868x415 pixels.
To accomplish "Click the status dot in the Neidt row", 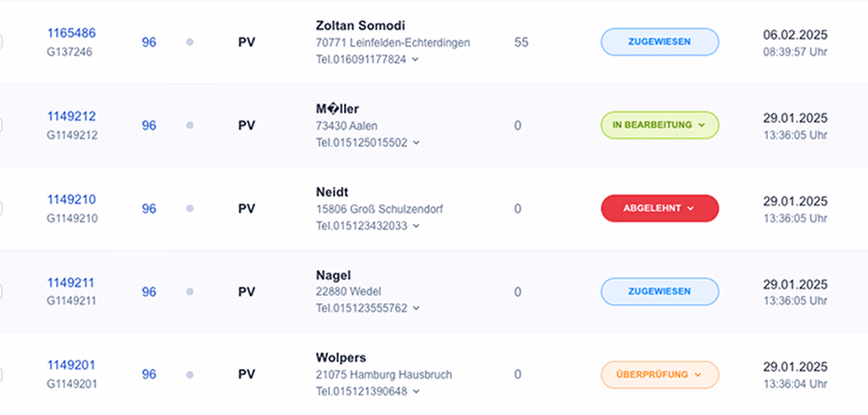I will (x=190, y=209).
